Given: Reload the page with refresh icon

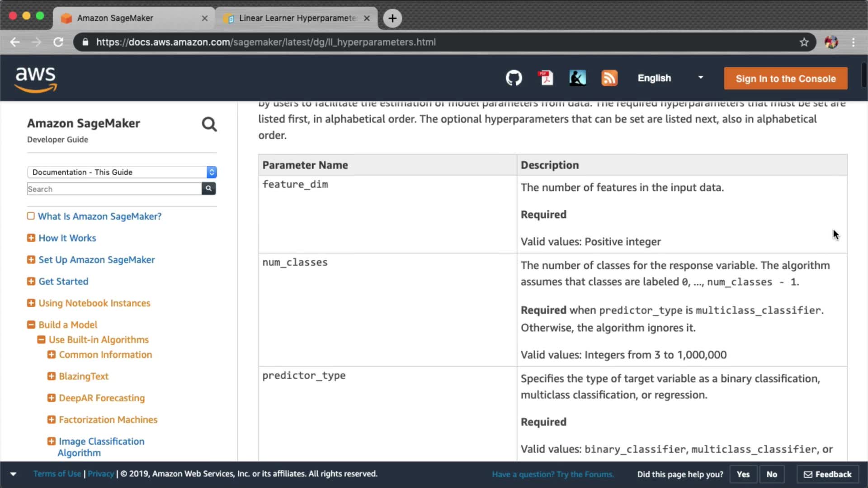Looking at the screenshot, I should (58, 42).
